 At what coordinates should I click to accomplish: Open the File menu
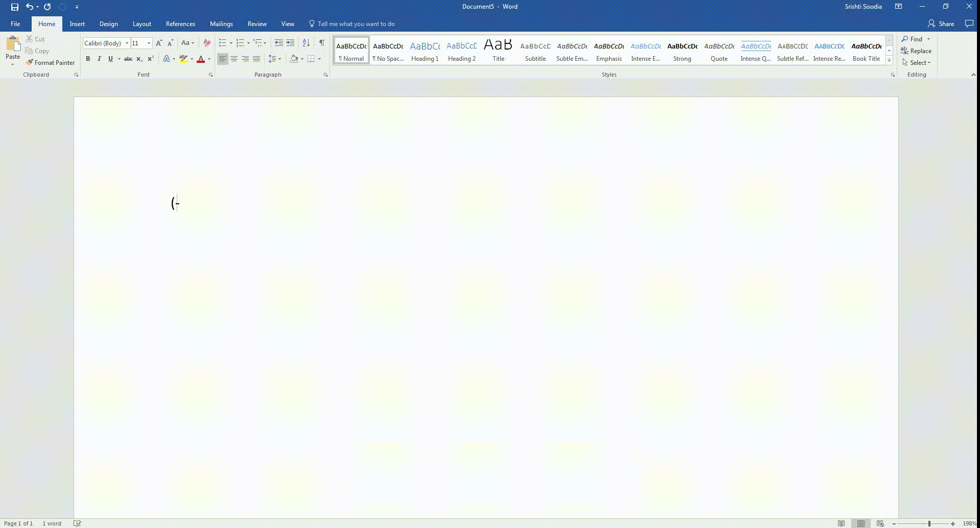point(15,24)
